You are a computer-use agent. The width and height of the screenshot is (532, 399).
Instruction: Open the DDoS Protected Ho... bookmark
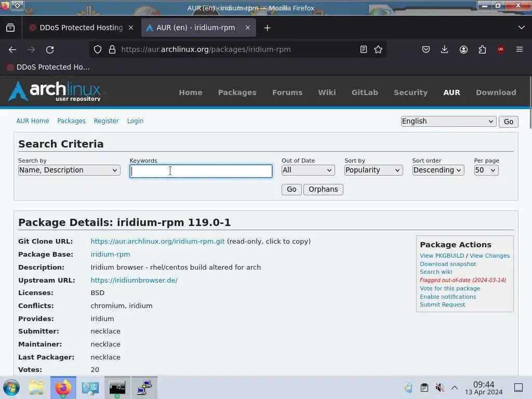point(48,67)
